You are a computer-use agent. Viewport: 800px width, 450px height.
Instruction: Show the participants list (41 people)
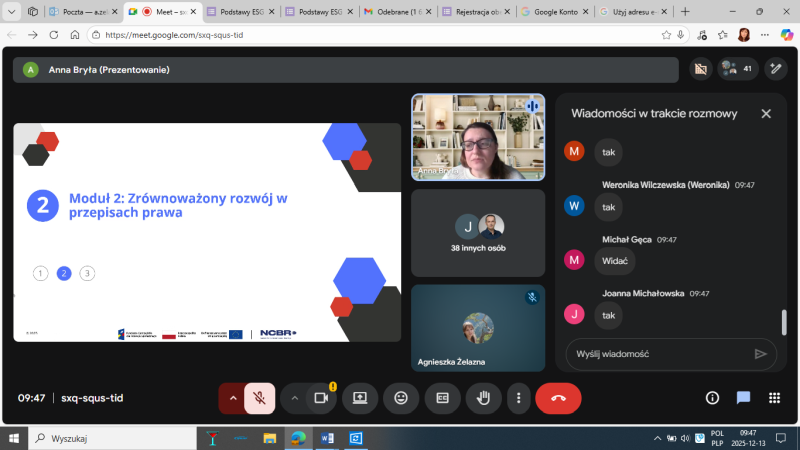coord(738,70)
